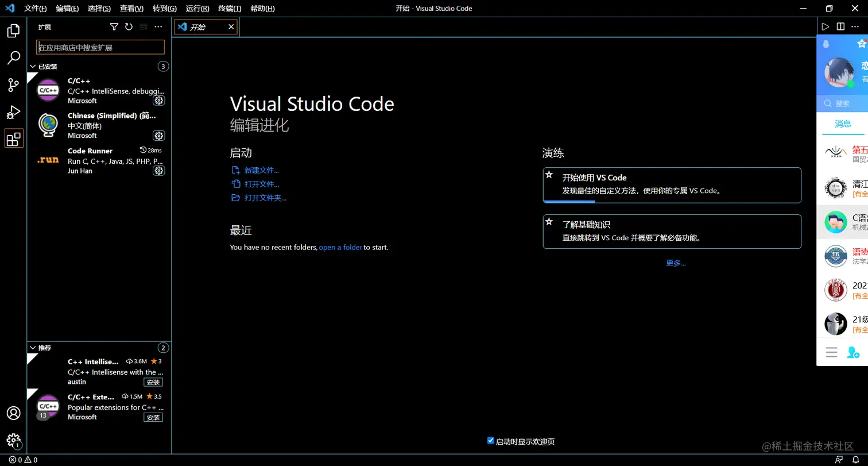This screenshot has height=466, width=868.
Task: Uncheck show welcome page on startup
Action: [491, 441]
